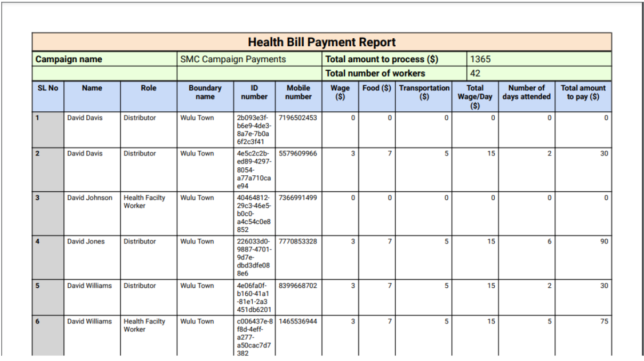Select the ID number column header
Image resolution: width=644 pixels, height=361 pixels.
[255, 93]
